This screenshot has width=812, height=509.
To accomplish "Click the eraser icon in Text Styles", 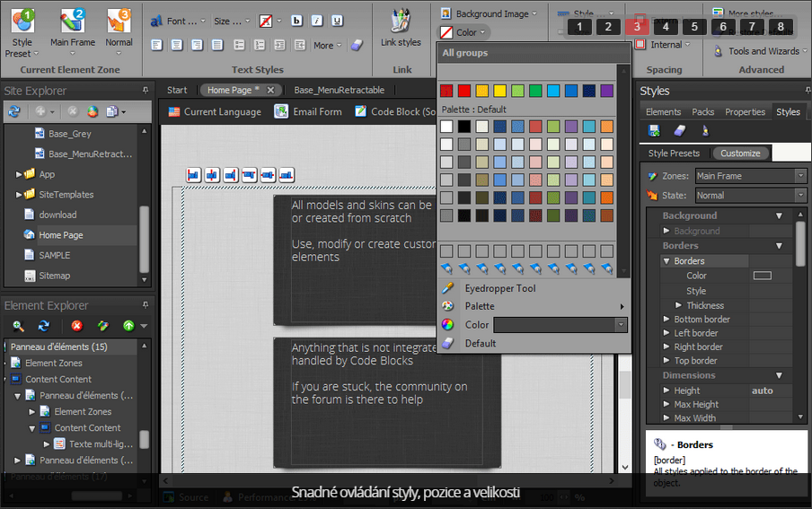I will click(x=357, y=45).
